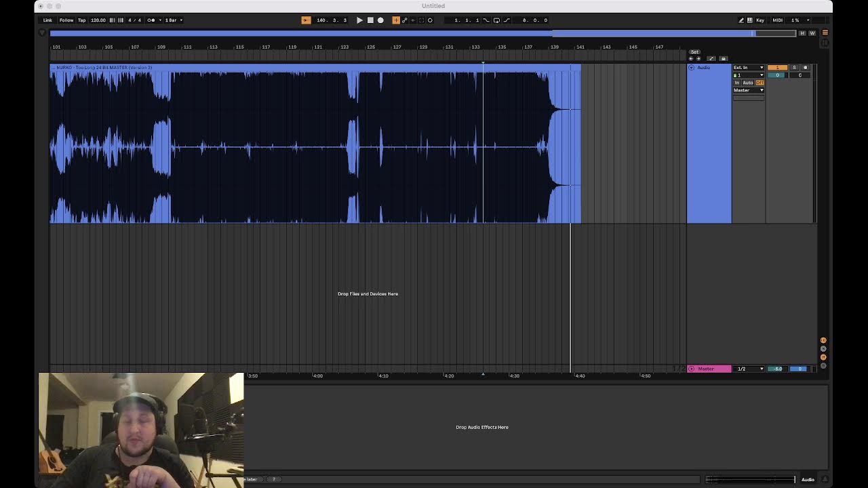Select the audio clip title bar in the arrangement
This screenshot has height=488, width=868.
(315, 68)
